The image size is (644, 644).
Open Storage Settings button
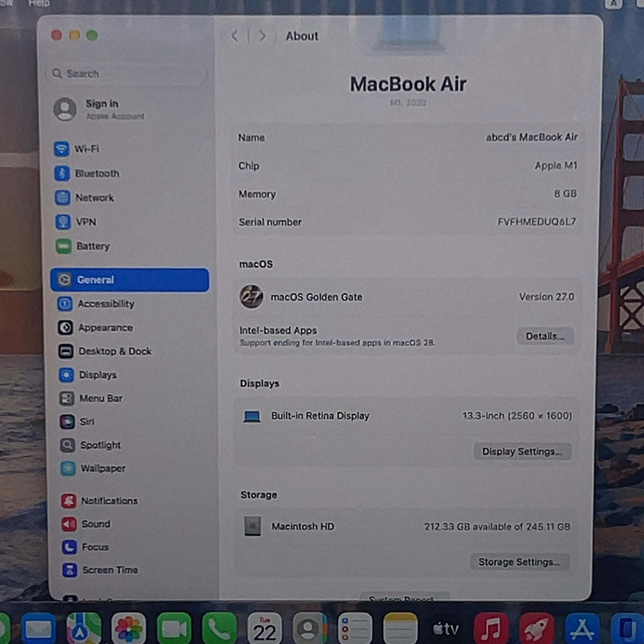tap(519, 562)
